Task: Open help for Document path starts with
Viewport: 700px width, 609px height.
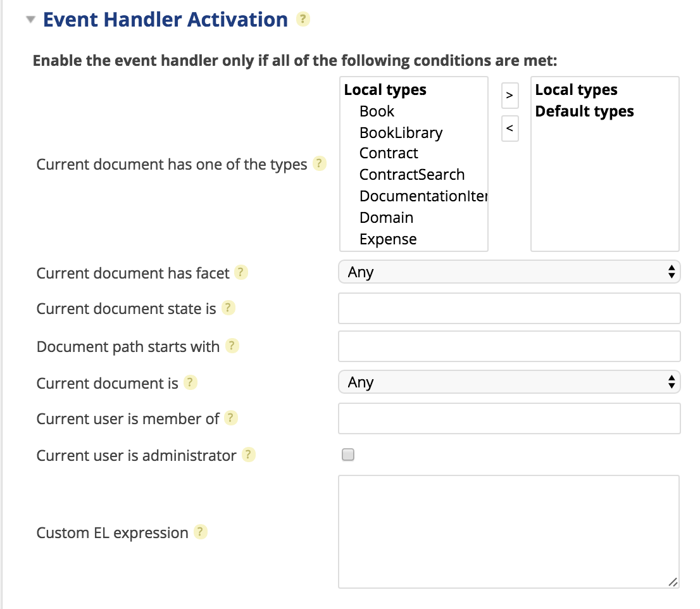Action: [x=232, y=346]
